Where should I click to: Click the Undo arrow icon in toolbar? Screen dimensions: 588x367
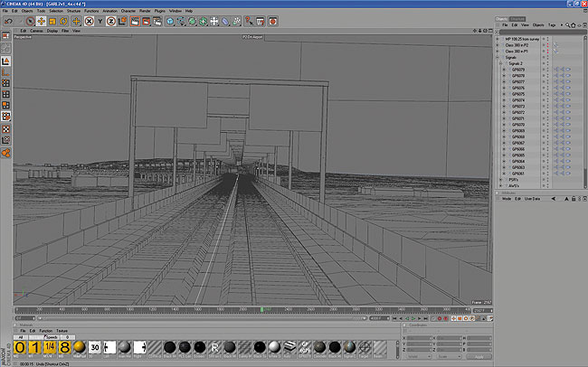7,22
